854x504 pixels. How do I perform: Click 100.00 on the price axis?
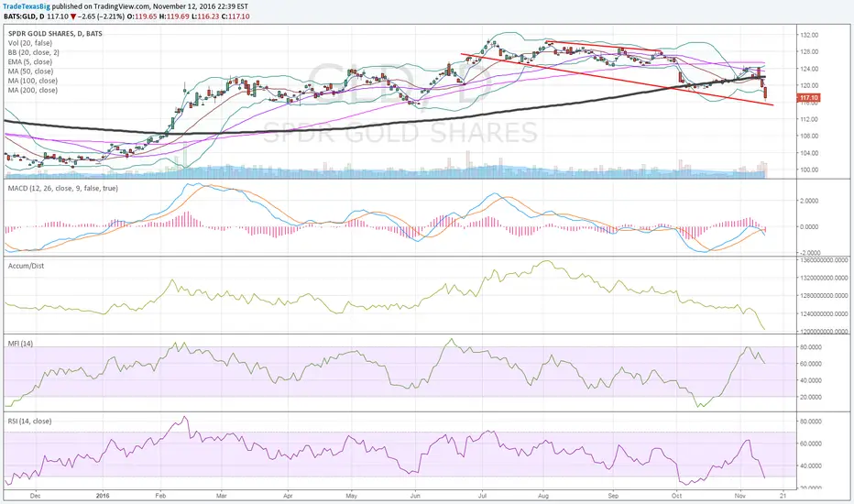coord(810,170)
